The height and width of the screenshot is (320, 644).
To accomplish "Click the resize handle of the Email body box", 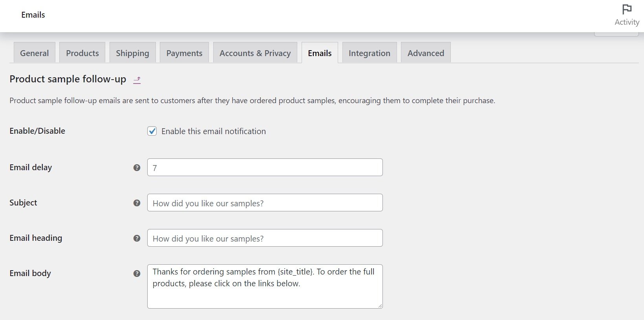I will pos(379,306).
